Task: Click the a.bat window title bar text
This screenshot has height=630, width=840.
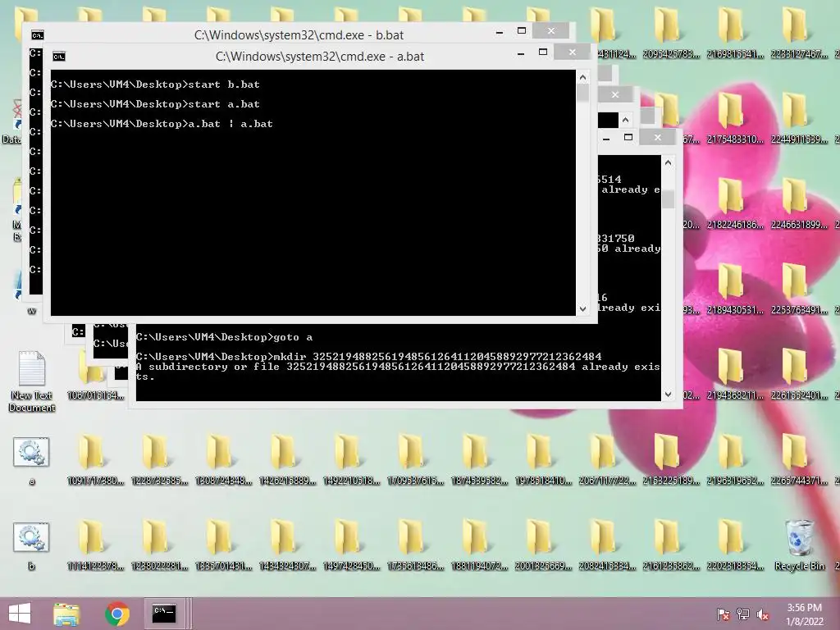Action: click(320, 57)
